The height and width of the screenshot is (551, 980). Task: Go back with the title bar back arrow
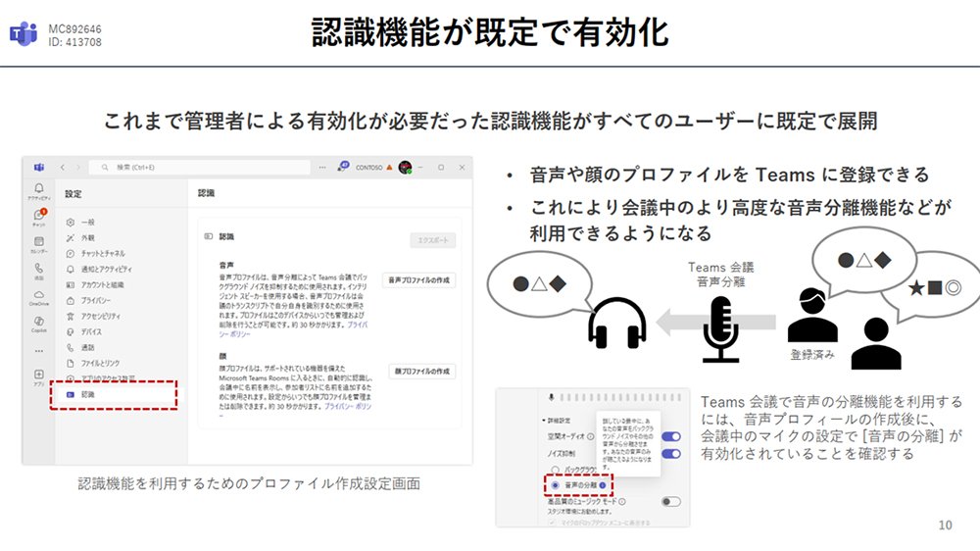(63, 167)
